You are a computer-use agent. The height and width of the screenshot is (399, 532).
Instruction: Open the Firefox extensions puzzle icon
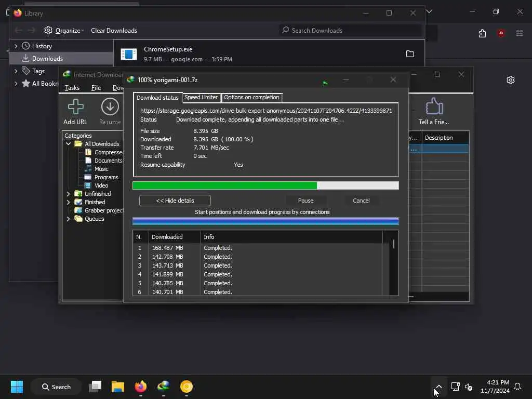482,33
